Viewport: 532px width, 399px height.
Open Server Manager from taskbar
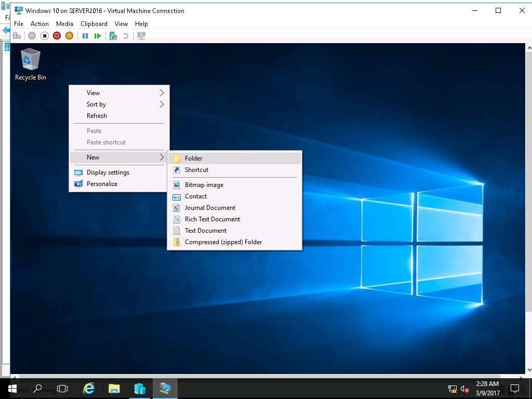pyautogui.click(x=139, y=389)
